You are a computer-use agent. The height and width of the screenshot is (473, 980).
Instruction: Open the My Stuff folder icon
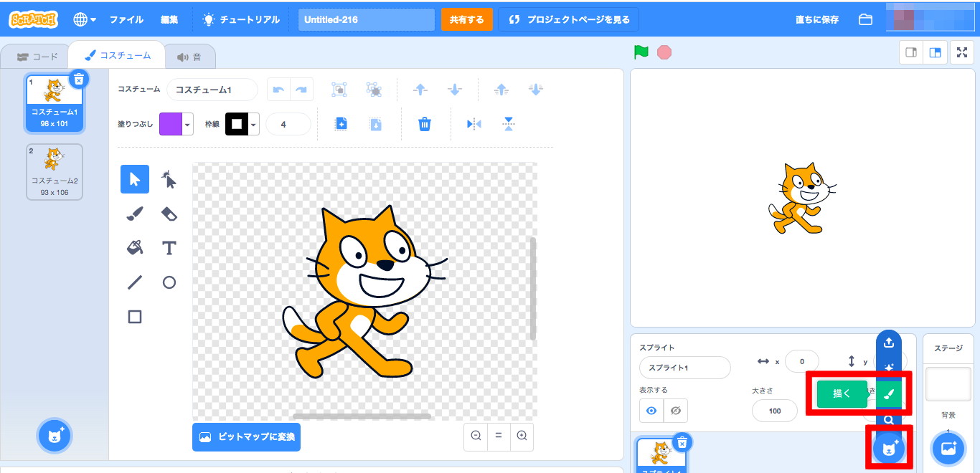pos(866,19)
